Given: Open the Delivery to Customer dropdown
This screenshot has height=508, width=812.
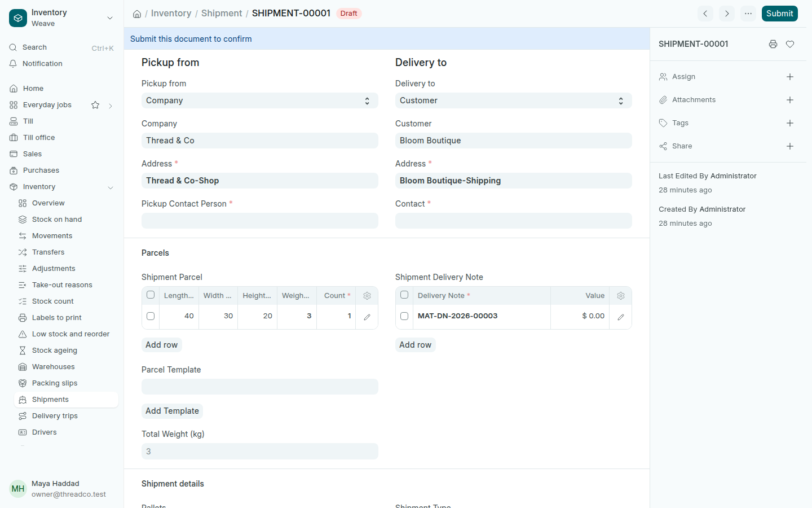Looking at the screenshot, I should (x=514, y=100).
